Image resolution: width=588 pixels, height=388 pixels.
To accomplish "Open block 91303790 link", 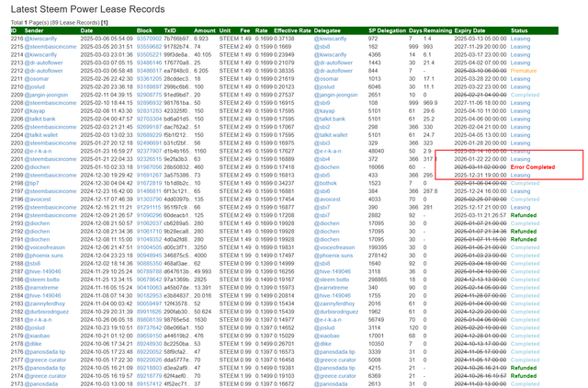I will pos(149,200).
